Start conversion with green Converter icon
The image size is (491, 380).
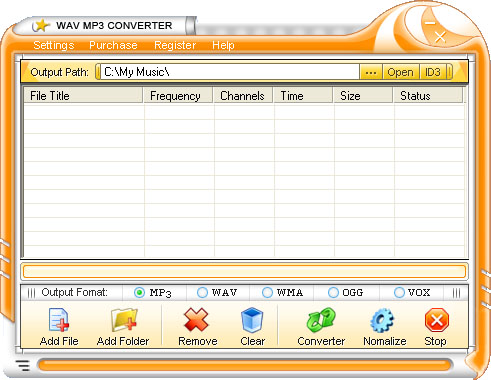321,320
